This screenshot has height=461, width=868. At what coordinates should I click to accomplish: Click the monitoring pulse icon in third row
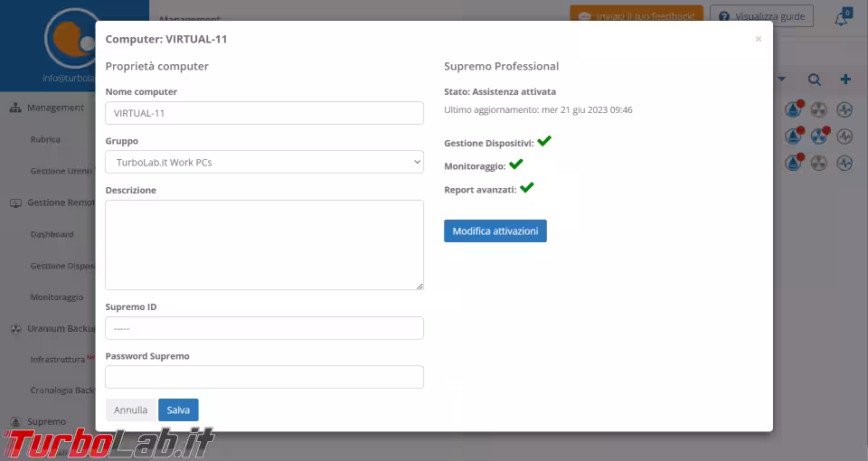click(844, 164)
